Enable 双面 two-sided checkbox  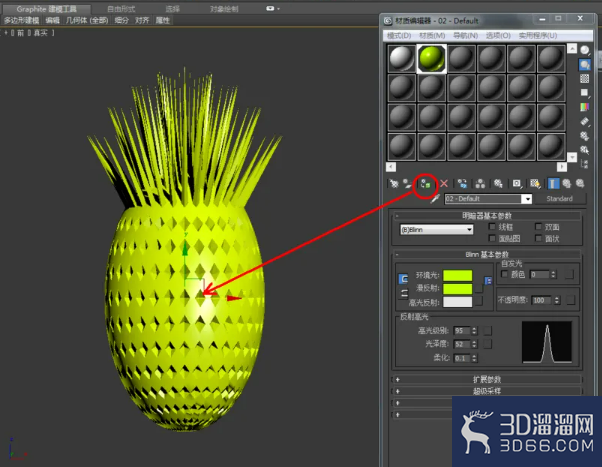[539, 227]
